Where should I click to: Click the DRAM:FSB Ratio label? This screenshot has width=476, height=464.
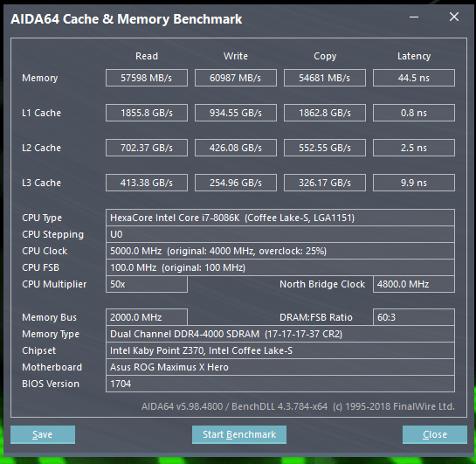315,317
